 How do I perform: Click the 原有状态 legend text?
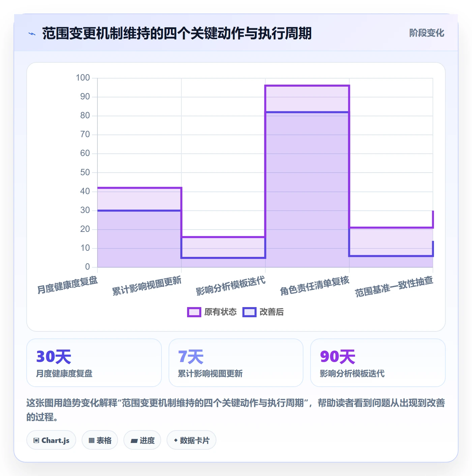click(x=220, y=312)
